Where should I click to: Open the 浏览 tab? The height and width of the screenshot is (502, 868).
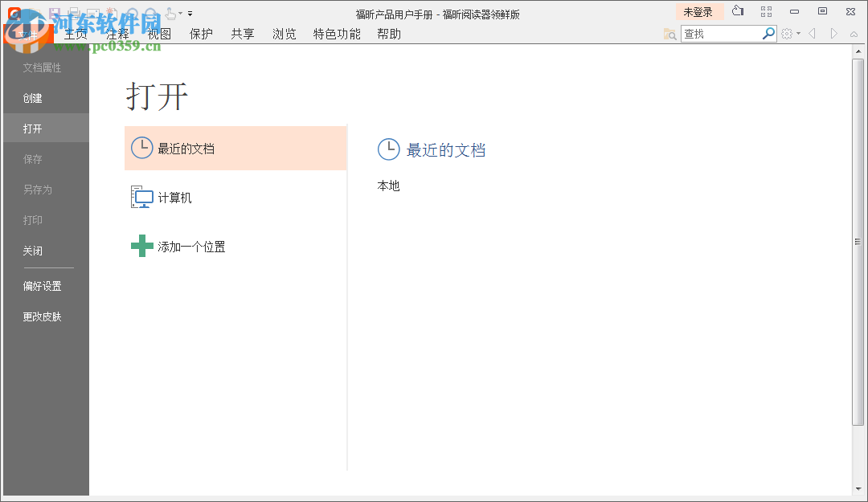coord(284,35)
